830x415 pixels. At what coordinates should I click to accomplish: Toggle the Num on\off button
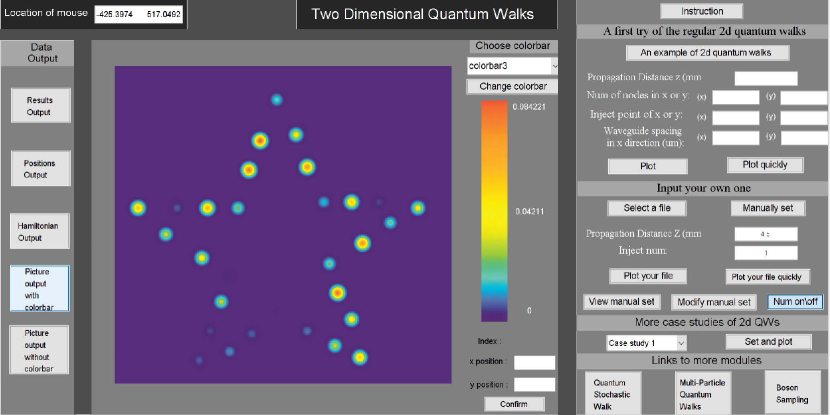[x=793, y=301]
